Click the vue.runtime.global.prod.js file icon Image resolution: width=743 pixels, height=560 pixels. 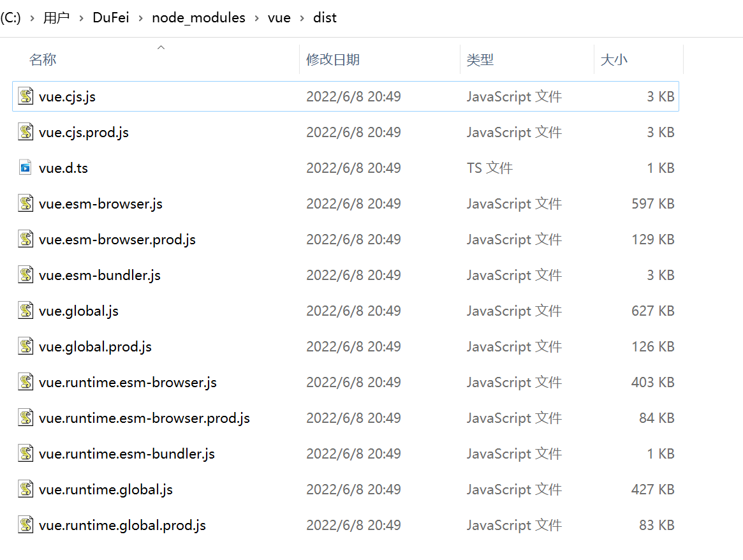coord(26,525)
